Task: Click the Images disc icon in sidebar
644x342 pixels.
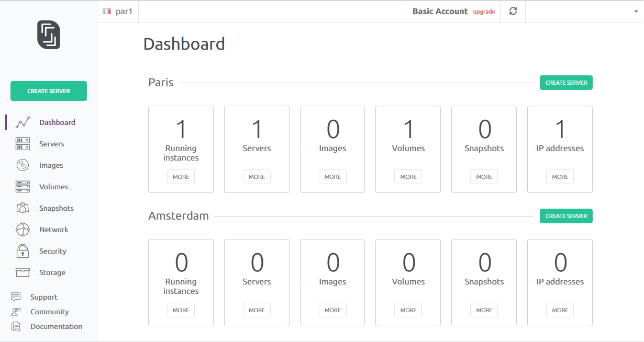Action: click(23, 165)
